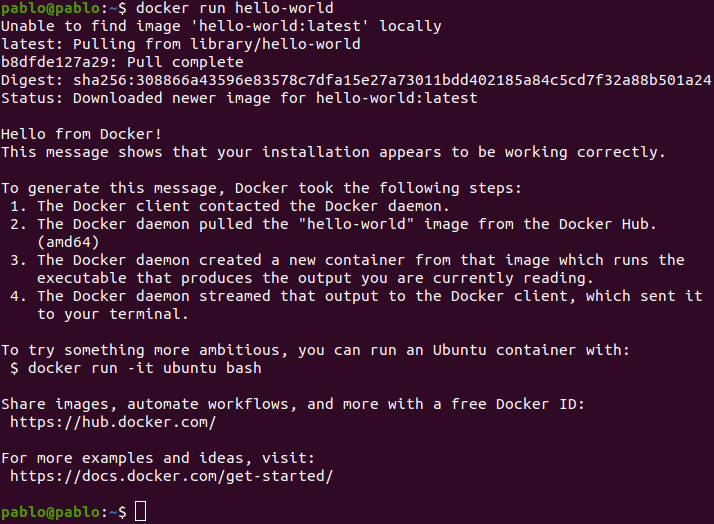
Task: Click the 'Unable to find image' message
Action: 221,26
